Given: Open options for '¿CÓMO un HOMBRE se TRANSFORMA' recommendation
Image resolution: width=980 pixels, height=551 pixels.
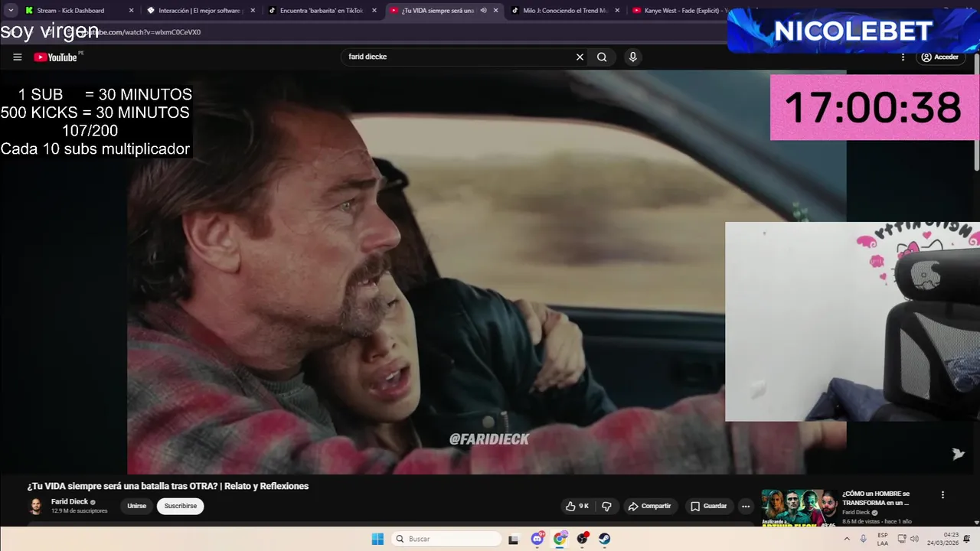Looking at the screenshot, I should [942, 495].
